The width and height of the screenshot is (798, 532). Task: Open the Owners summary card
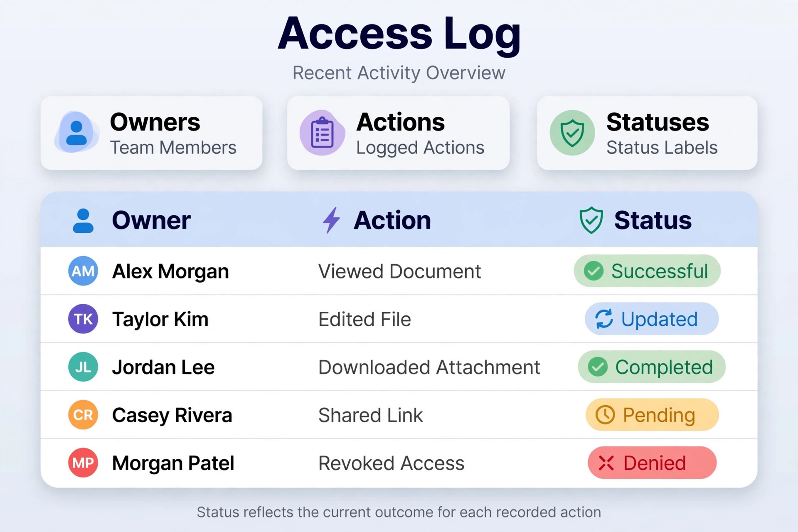click(x=152, y=133)
